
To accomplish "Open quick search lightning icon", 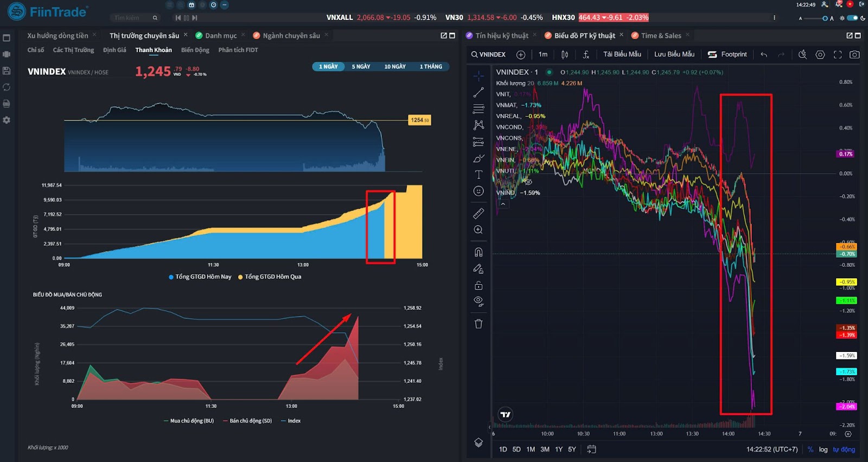I will [x=802, y=54].
